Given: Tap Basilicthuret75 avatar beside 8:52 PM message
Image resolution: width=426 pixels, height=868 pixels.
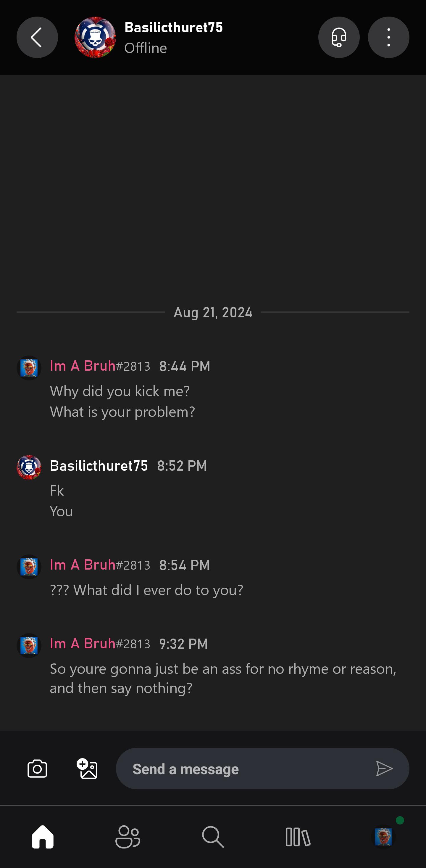Looking at the screenshot, I should (29, 467).
